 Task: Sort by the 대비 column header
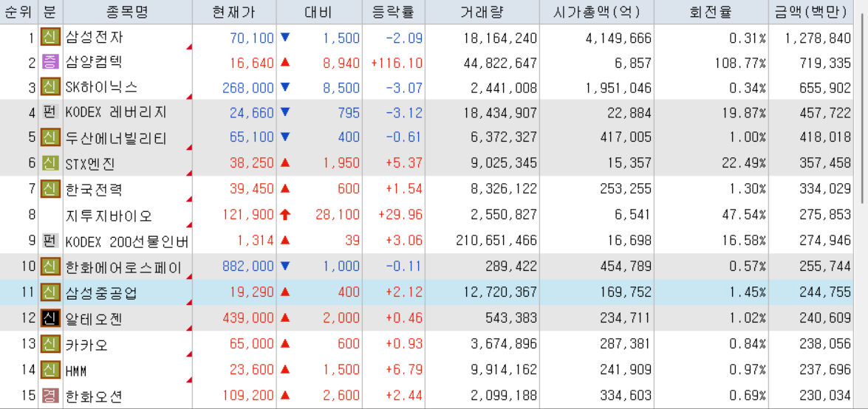point(319,12)
